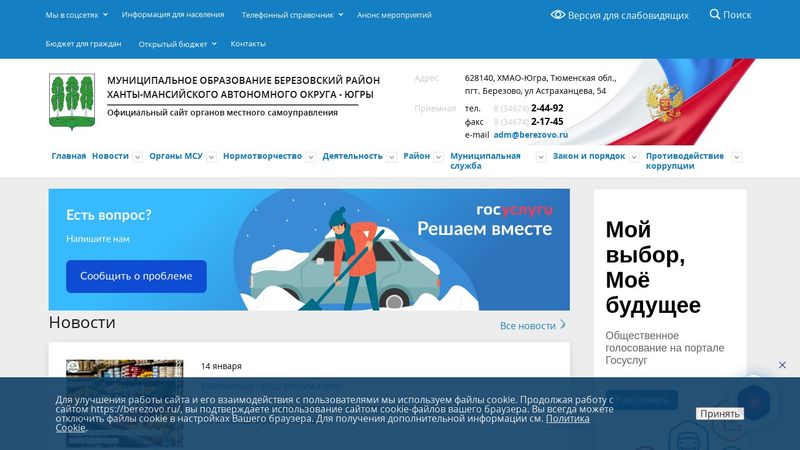Open the Главная menu item
The height and width of the screenshot is (450, 800).
point(68,156)
